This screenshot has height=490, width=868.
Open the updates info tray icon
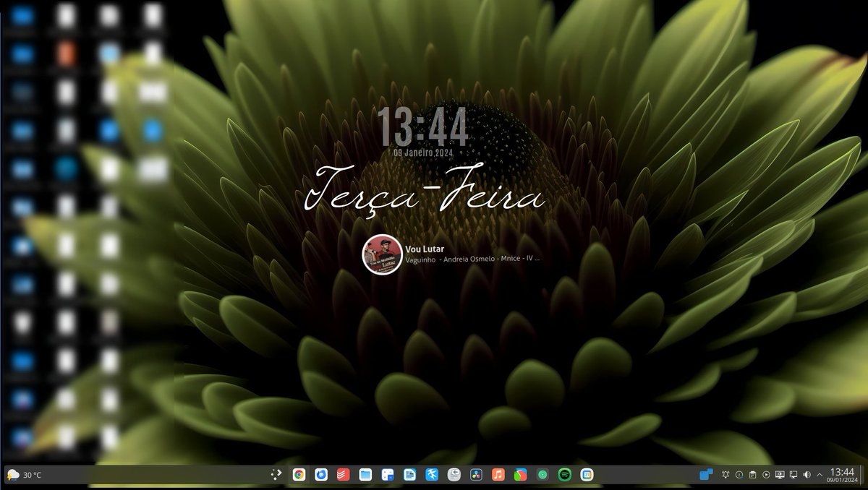[739, 475]
